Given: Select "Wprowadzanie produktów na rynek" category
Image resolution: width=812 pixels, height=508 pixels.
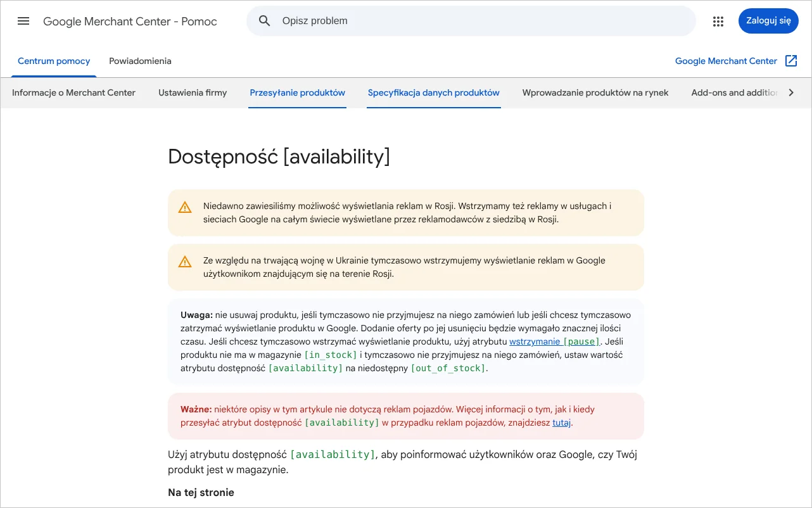Looking at the screenshot, I should pos(595,92).
